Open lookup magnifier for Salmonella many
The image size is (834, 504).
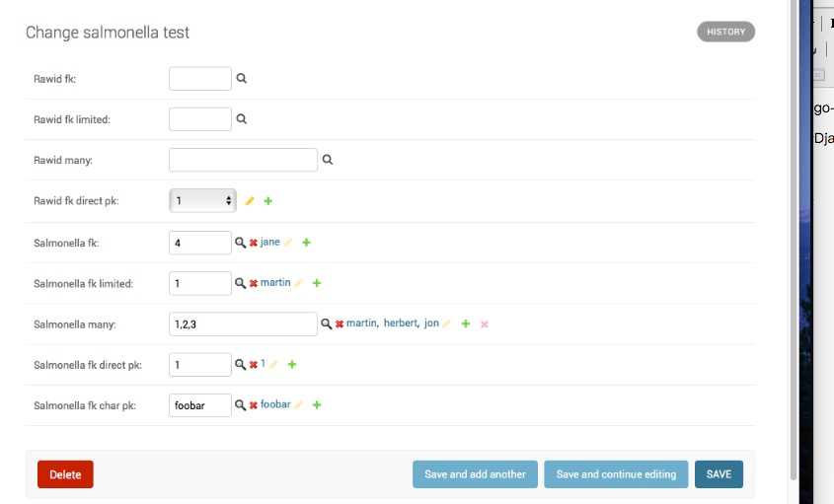(x=326, y=324)
